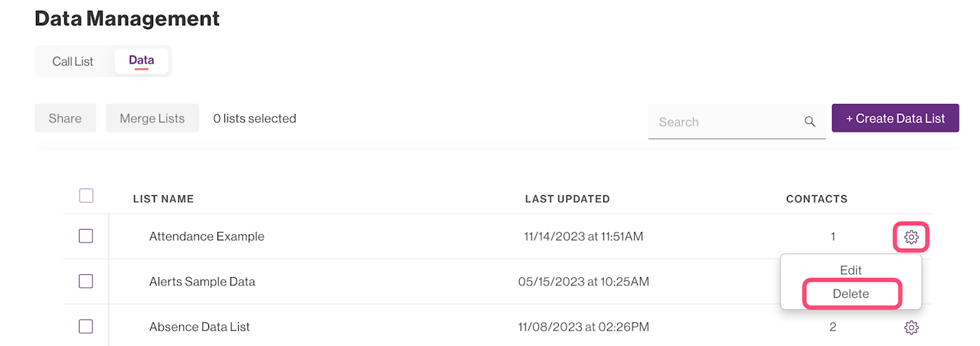The image size is (980, 346).
Task: Switch to the Call List tab
Action: (73, 61)
